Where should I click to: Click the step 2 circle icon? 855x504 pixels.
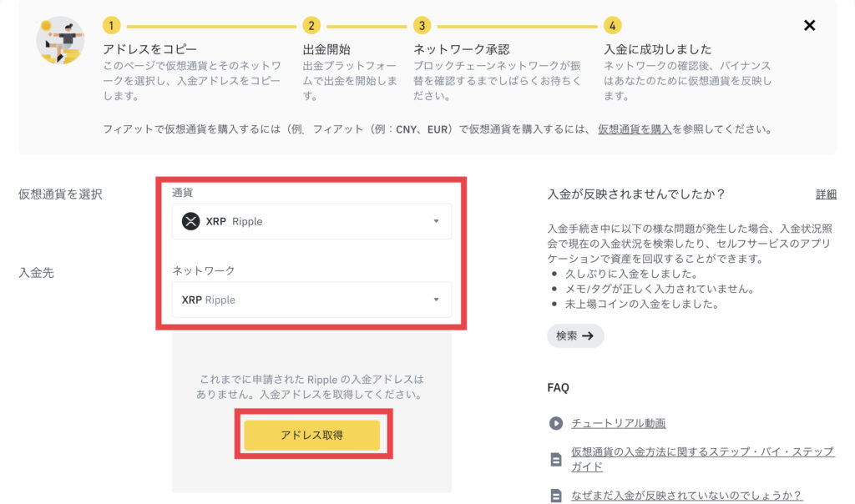(311, 25)
